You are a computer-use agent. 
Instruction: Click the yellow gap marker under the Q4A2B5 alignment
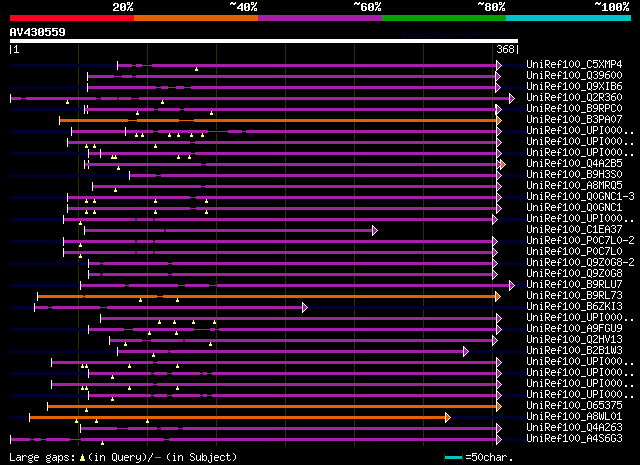(118, 168)
